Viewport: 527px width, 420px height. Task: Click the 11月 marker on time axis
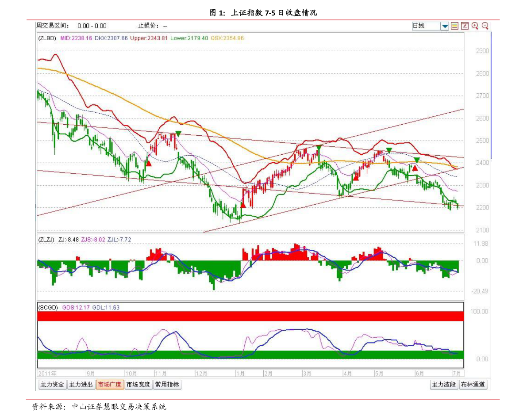pos(161,373)
